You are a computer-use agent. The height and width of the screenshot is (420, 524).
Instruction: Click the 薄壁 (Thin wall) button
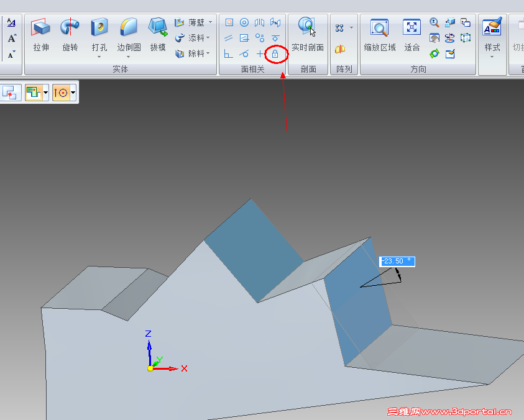coord(189,22)
